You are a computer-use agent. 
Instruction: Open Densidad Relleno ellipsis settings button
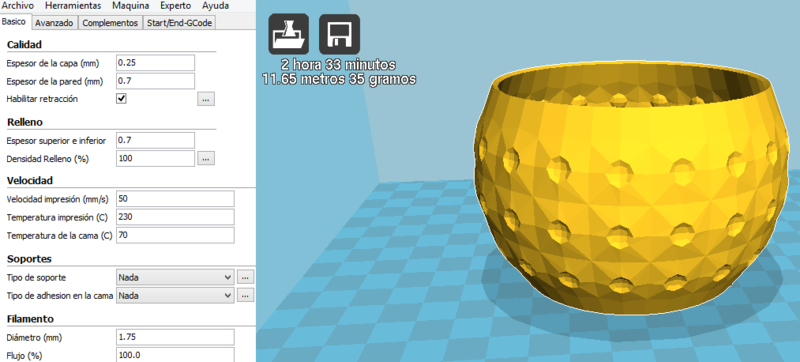tap(206, 159)
